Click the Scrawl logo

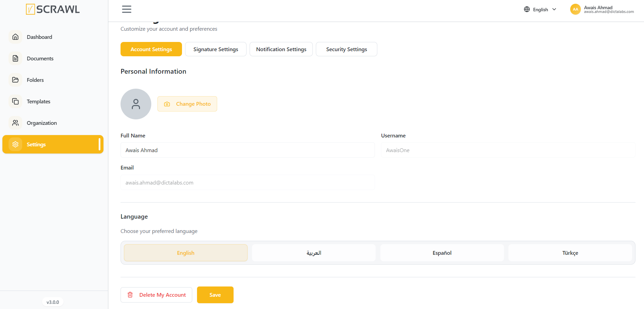53,9
